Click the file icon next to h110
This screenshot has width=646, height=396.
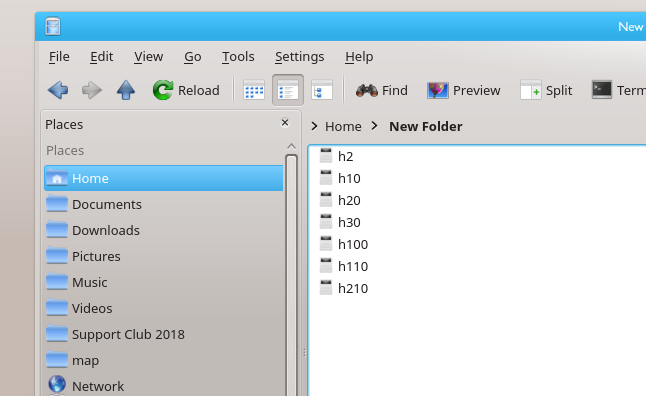point(326,265)
